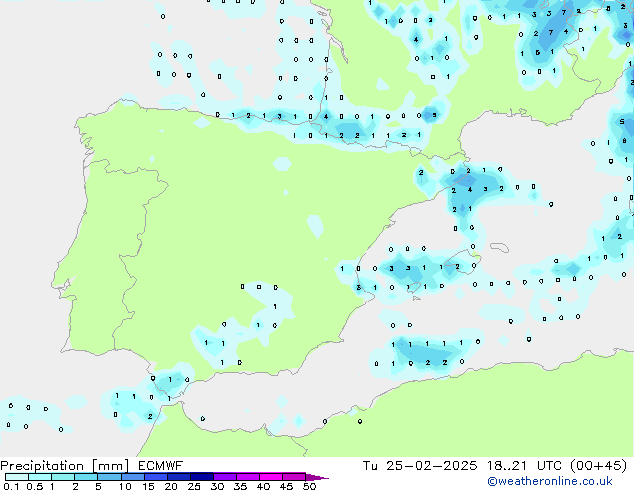634x490 pixels.
Task: Click the '10' legend scale label
Action: [125, 486]
